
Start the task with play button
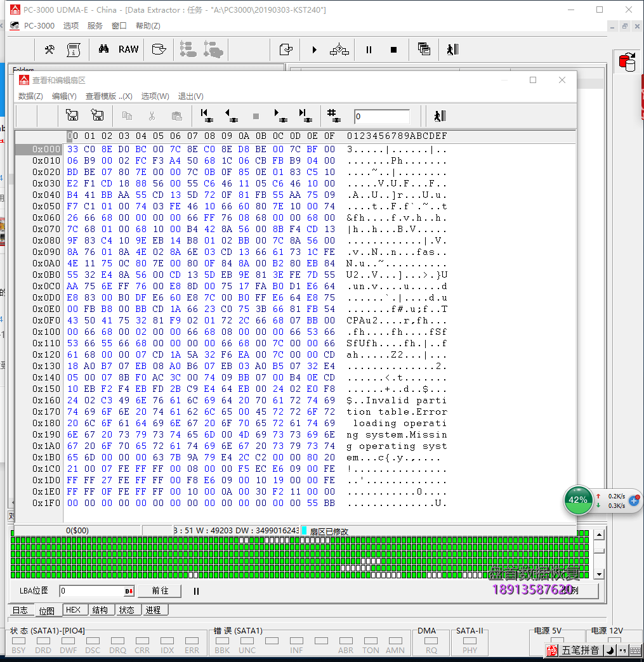314,50
